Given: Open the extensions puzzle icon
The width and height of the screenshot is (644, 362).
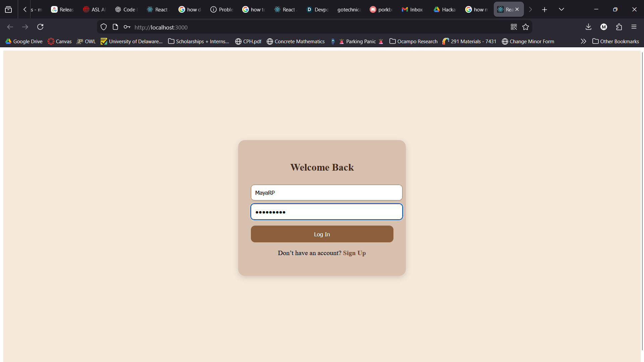Looking at the screenshot, I should click(619, 27).
